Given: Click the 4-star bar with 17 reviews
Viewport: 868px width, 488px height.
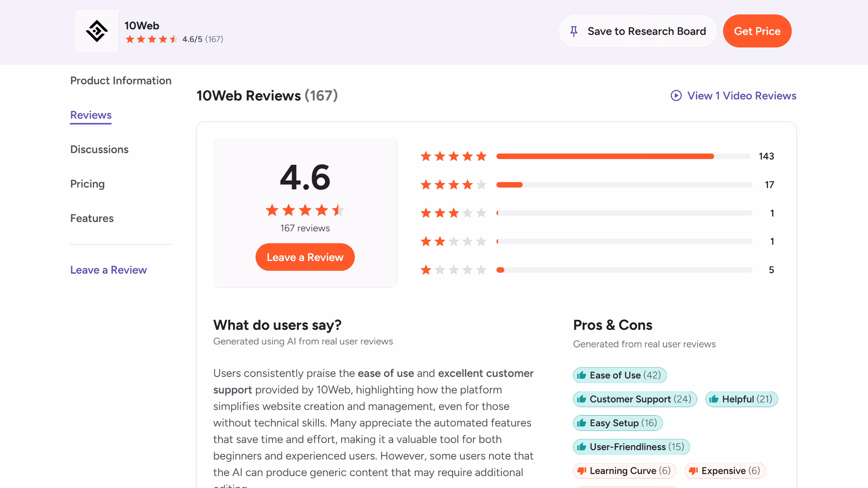Looking at the screenshot, I should coord(624,185).
